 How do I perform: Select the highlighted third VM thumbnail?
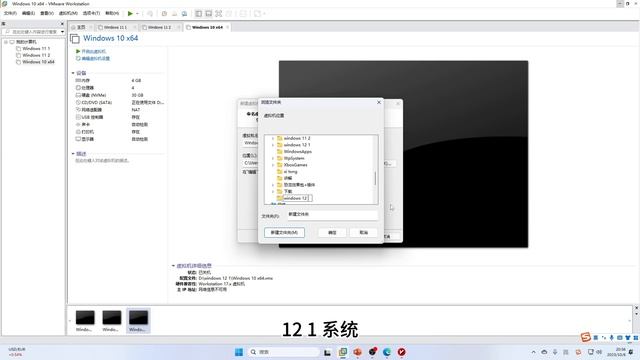pos(138,320)
